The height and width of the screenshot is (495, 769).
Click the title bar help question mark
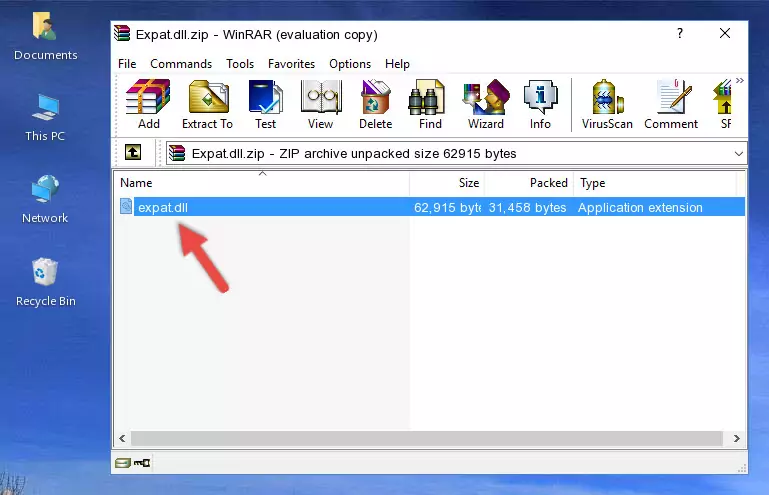tap(680, 33)
